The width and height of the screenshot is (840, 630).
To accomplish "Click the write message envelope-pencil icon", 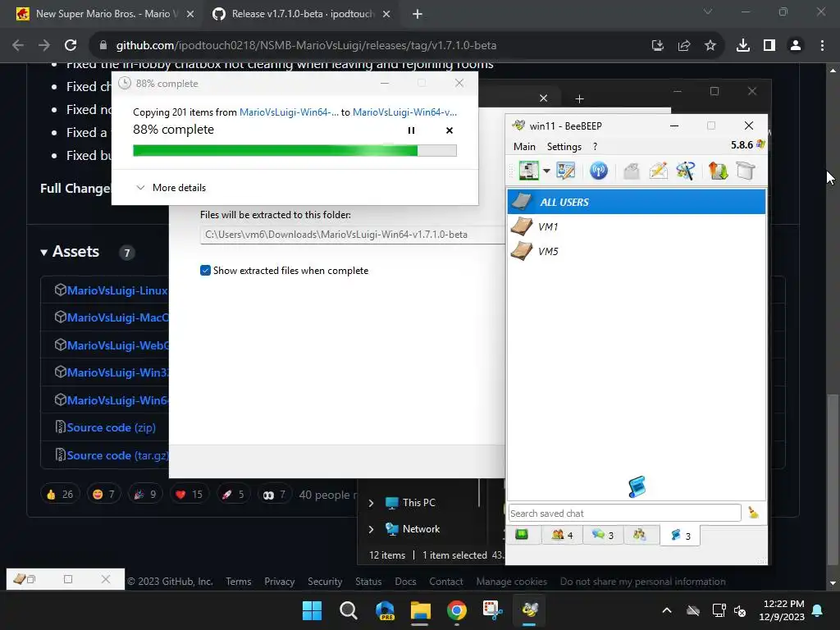I will (659, 171).
